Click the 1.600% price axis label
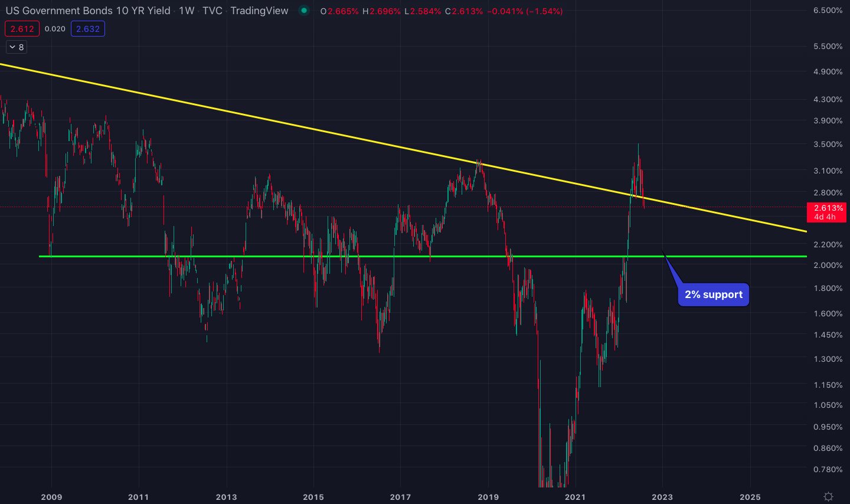Image resolution: width=850 pixels, height=504 pixels. tap(828, 313)
